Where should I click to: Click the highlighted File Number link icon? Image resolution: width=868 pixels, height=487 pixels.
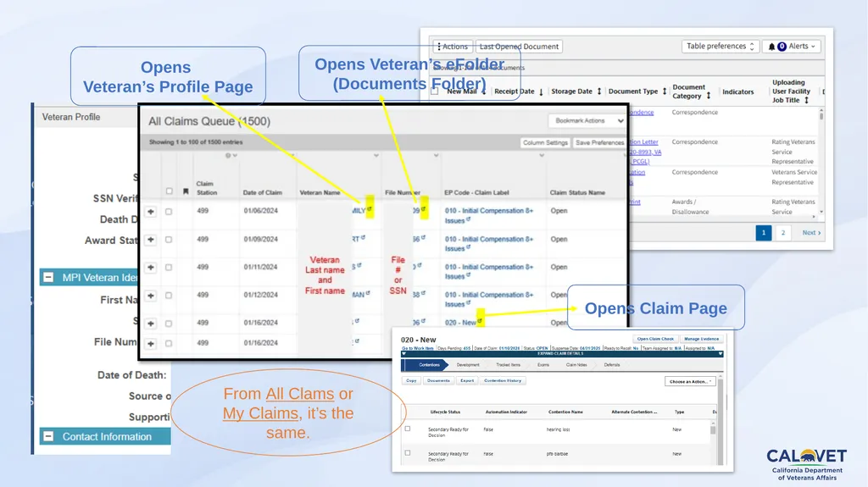point(424,209)
